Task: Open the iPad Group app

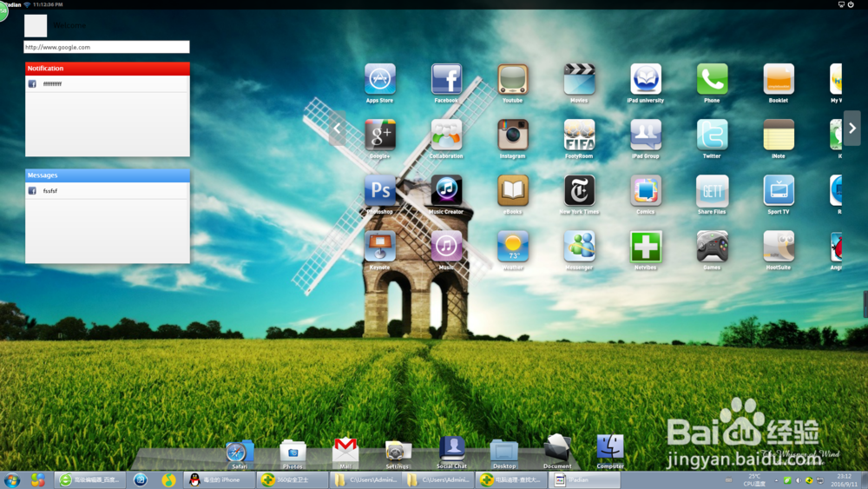Action: 646,135
